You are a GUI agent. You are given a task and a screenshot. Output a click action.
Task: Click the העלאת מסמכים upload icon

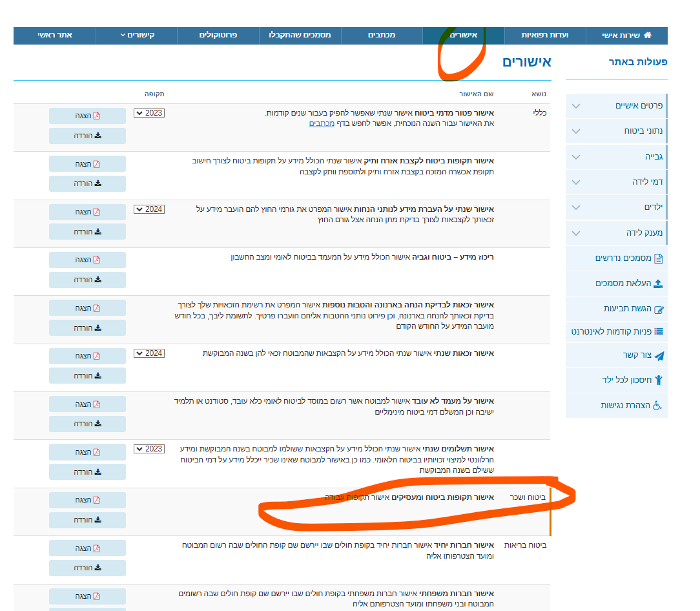tap(658, 284)
